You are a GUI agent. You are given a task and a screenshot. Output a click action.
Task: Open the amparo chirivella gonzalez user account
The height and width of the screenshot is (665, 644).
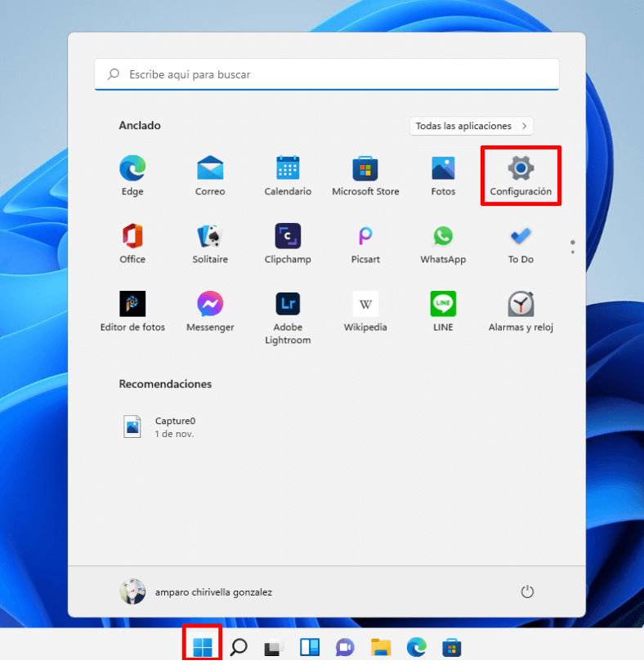(x=195, y=591)
